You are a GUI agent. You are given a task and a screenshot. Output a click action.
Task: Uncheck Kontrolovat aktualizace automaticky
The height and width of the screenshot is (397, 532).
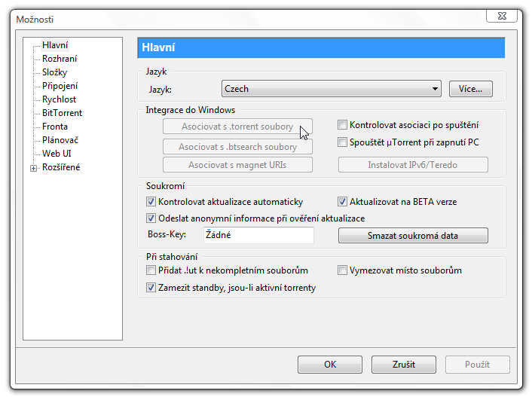click(151, 202)
